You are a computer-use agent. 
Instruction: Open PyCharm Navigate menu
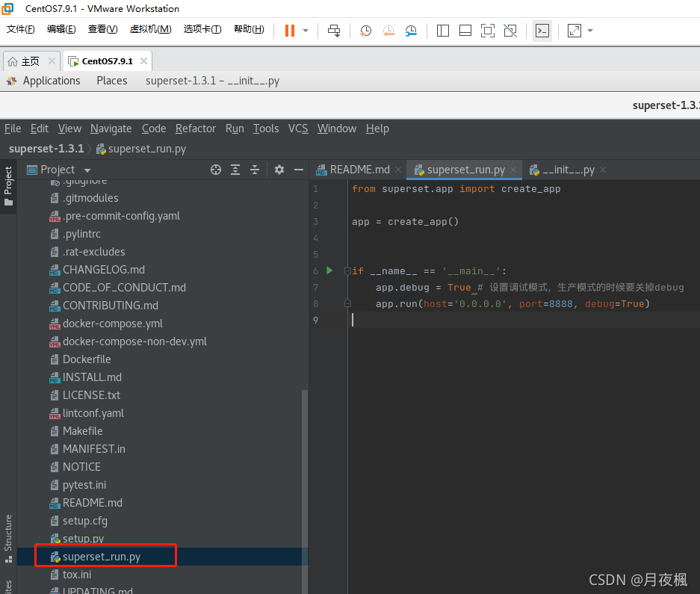pos(111,129)
